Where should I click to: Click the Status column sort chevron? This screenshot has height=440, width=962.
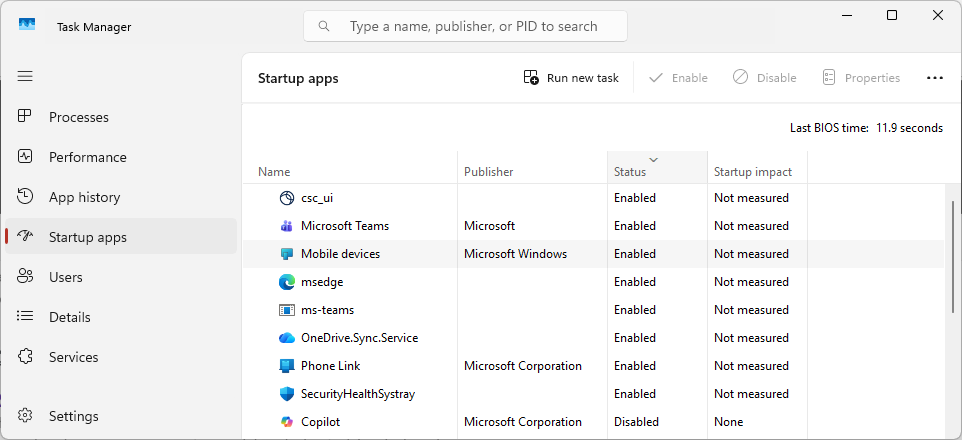point(654,160)
